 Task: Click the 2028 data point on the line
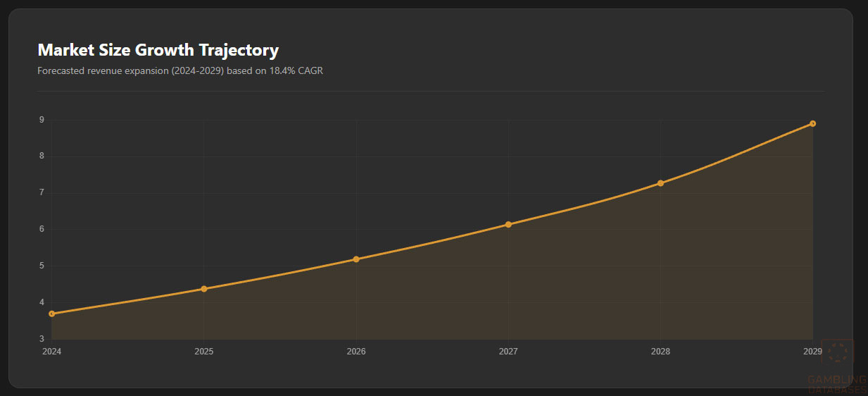click(660, 183)
